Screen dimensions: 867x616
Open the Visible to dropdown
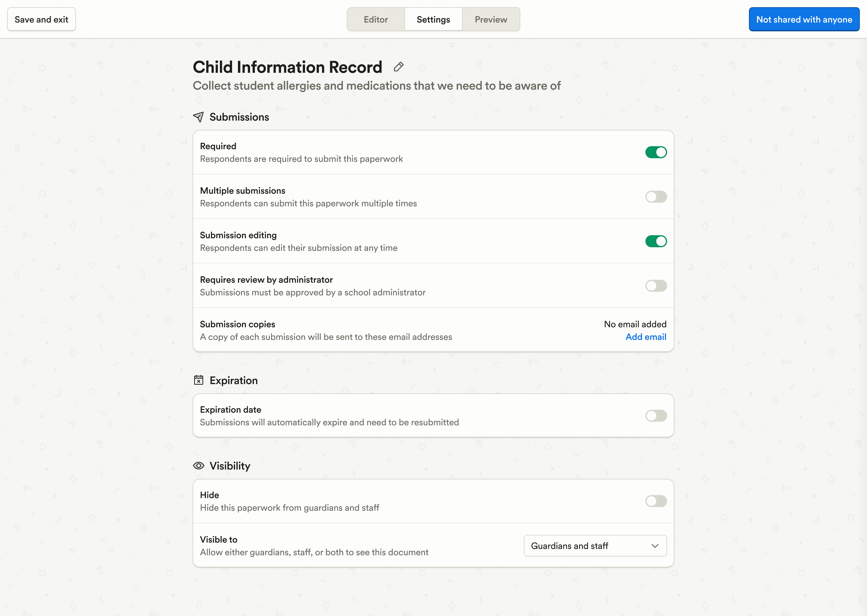595,546
